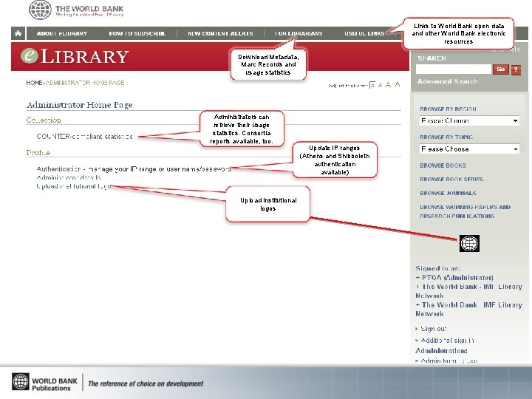Screen dimensions: 532x399
Task: Open Advanced Search link
Action: [x=448, y=81]
